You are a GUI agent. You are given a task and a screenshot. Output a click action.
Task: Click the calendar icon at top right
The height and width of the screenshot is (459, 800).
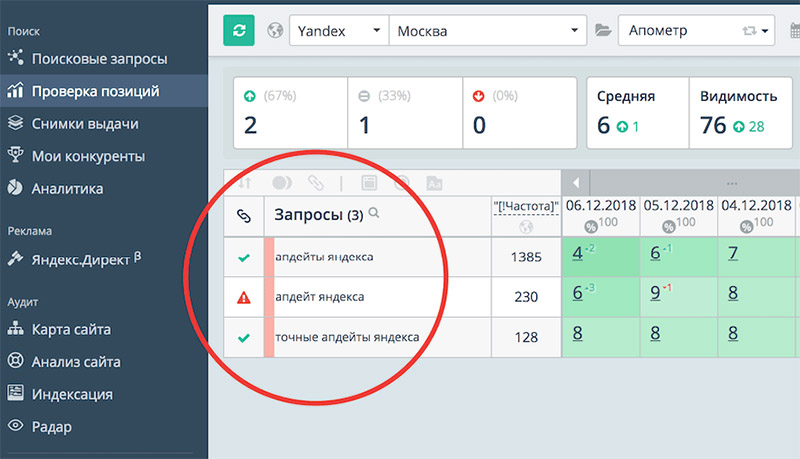click(795, 31)
